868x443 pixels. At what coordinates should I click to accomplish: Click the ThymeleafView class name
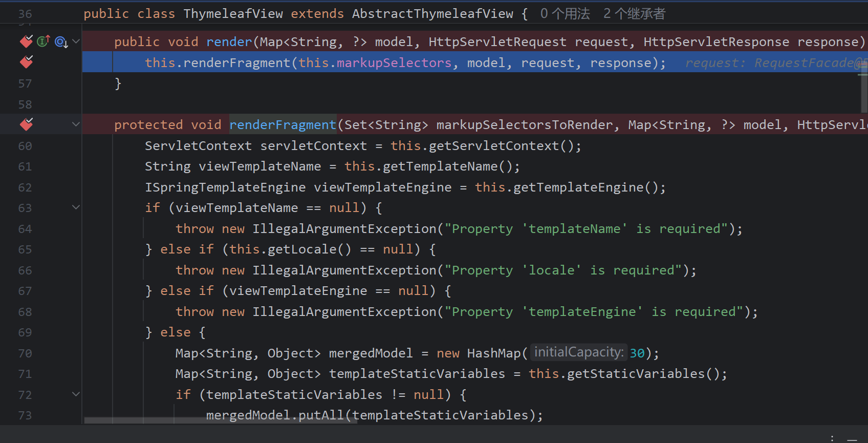pos(233,14)
